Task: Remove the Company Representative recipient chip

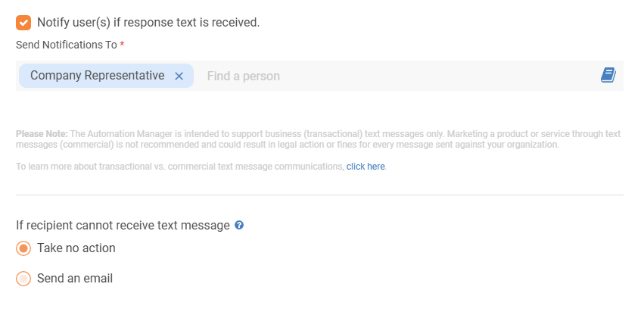Action: pos(179,76)
